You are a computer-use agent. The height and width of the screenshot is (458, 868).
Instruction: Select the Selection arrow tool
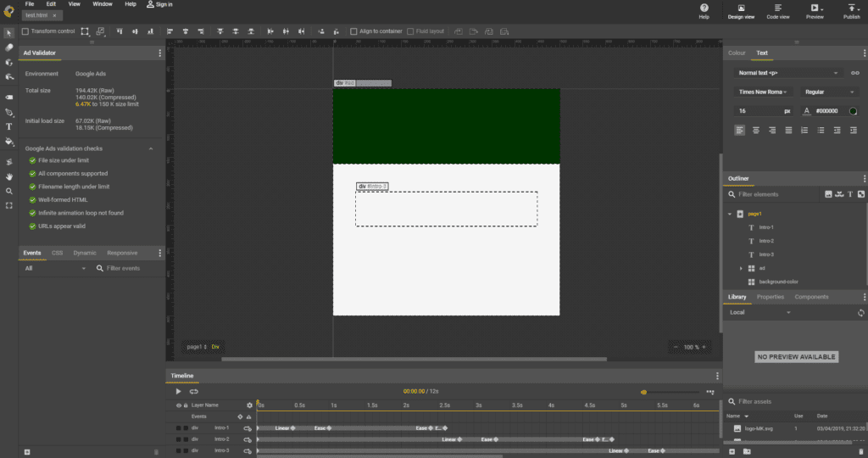pyautogui.click(x=8, y=33)
